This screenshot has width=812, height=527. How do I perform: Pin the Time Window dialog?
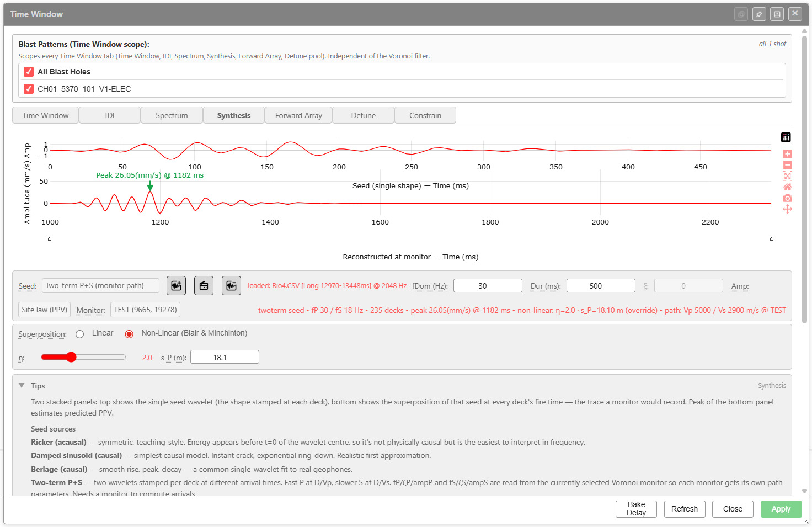point(759,14)
